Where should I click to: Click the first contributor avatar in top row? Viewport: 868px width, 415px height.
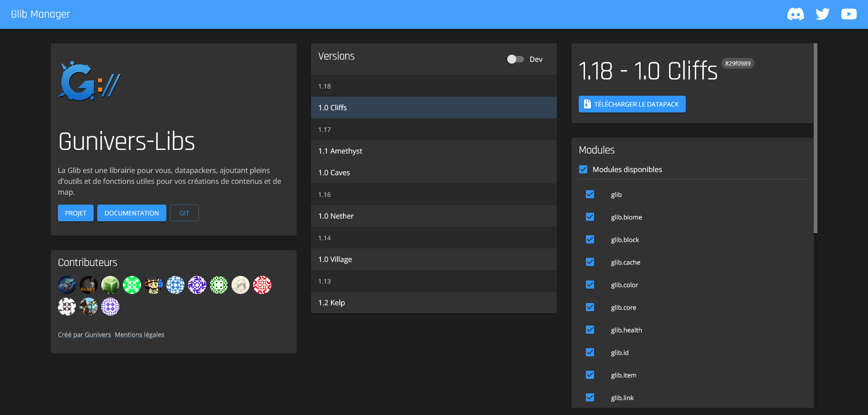[67, 285]
